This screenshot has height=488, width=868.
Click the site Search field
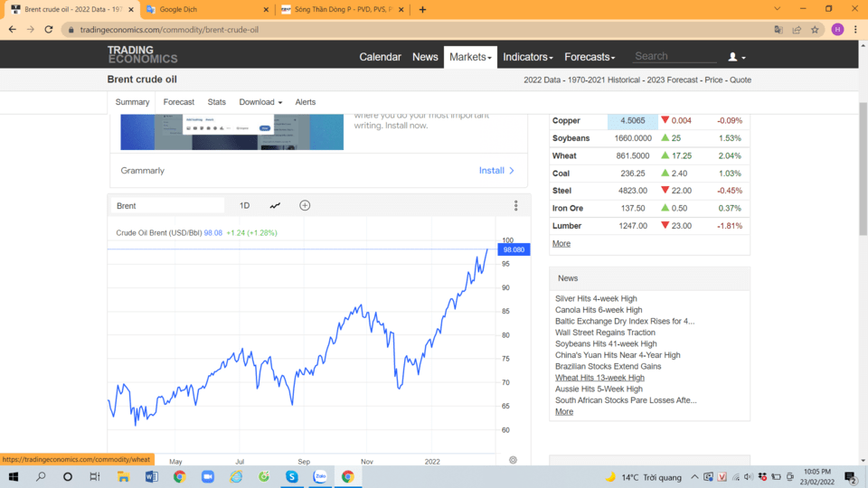tap(675, 56)
